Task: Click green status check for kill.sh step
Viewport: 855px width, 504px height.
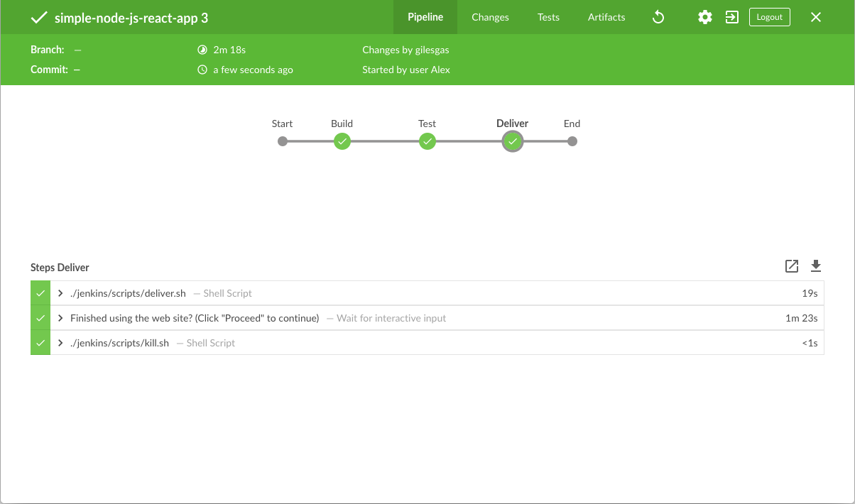Action: (x=40, y=343)
